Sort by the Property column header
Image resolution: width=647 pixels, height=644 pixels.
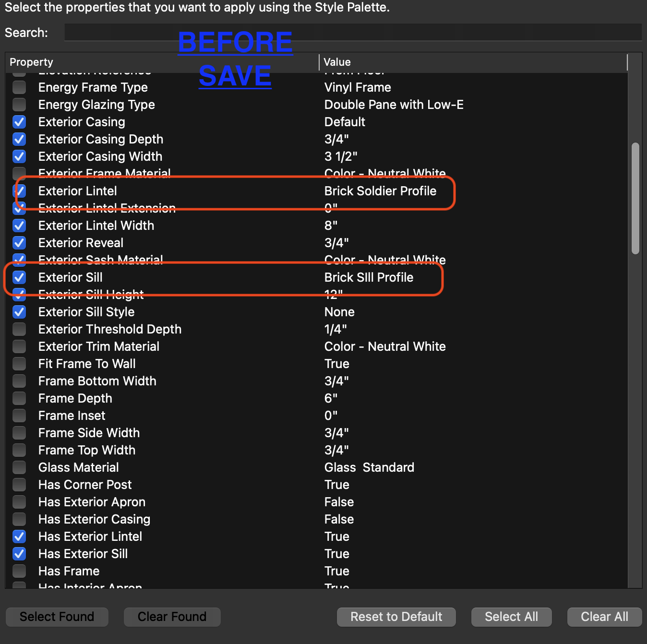point(32,62)
